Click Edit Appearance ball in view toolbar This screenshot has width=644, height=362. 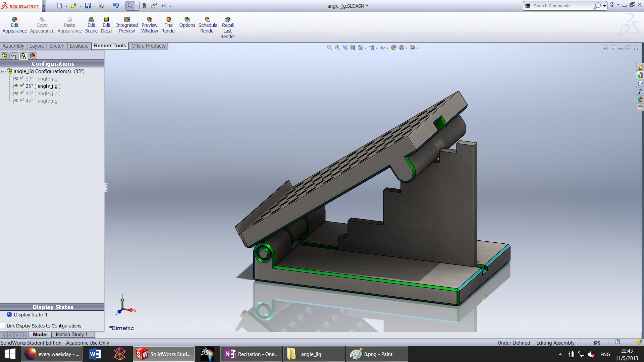[x=394, y=48]
